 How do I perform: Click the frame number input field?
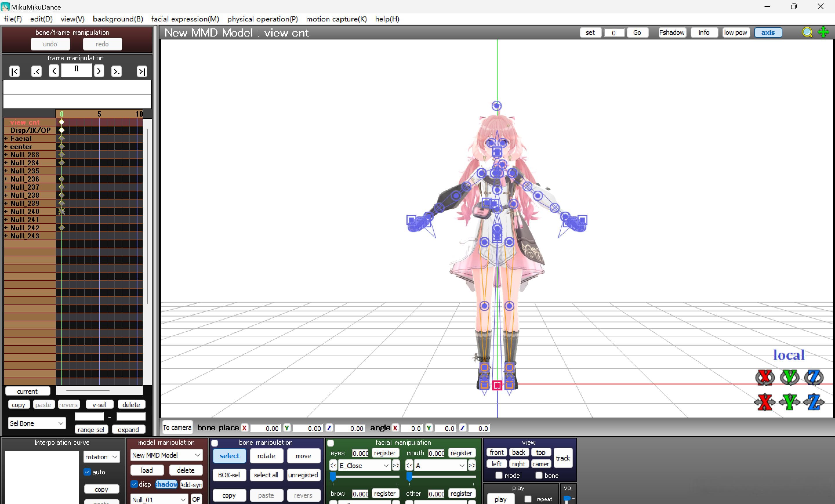tap(77, 70)
